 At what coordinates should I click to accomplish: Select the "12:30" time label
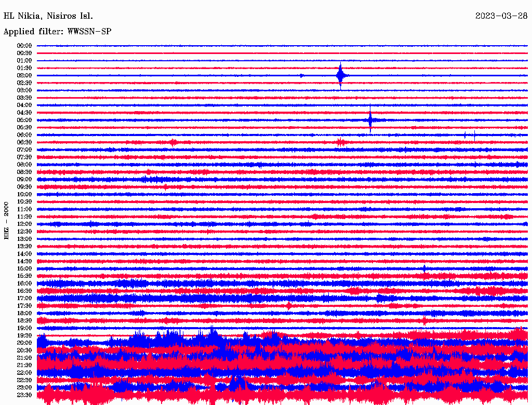(x=24, y=232)
